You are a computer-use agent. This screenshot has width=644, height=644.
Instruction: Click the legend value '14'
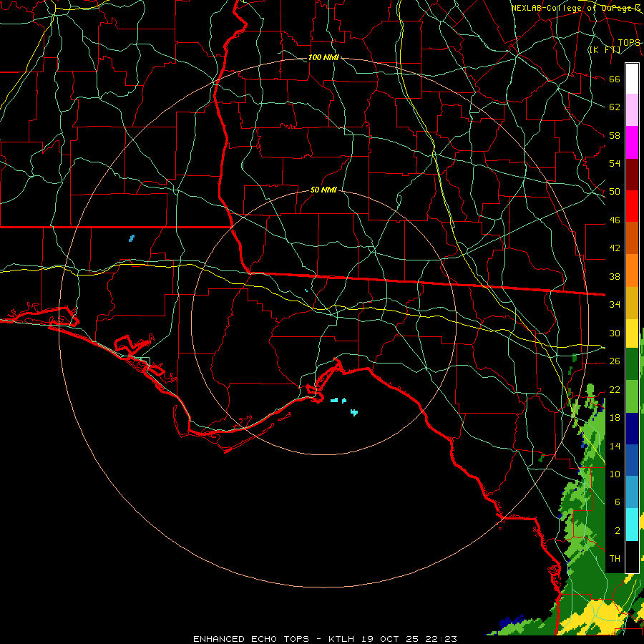[x=615, y=446]
